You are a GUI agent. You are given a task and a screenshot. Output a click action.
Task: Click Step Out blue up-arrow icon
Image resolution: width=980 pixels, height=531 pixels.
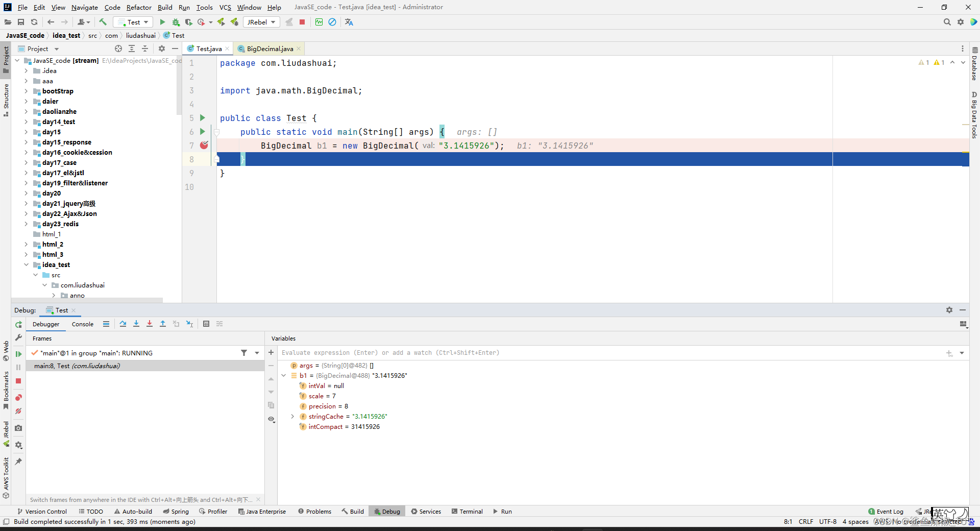[163, 324]
